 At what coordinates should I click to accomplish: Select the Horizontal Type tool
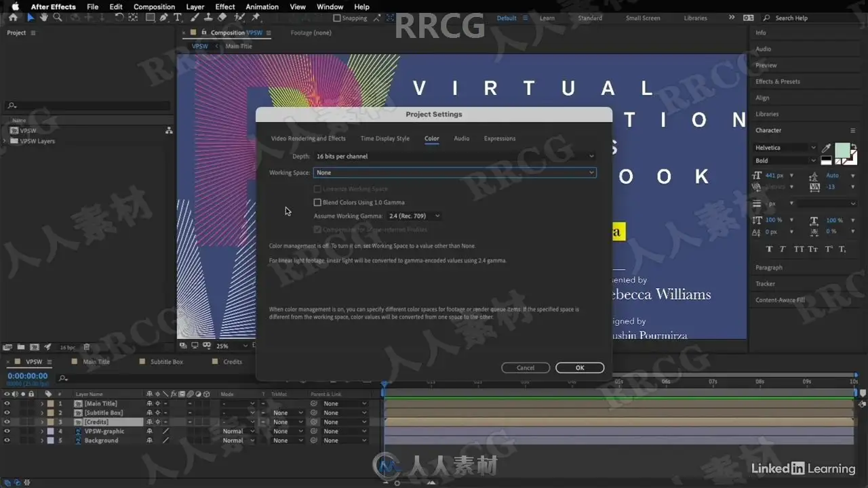(178, 18)
